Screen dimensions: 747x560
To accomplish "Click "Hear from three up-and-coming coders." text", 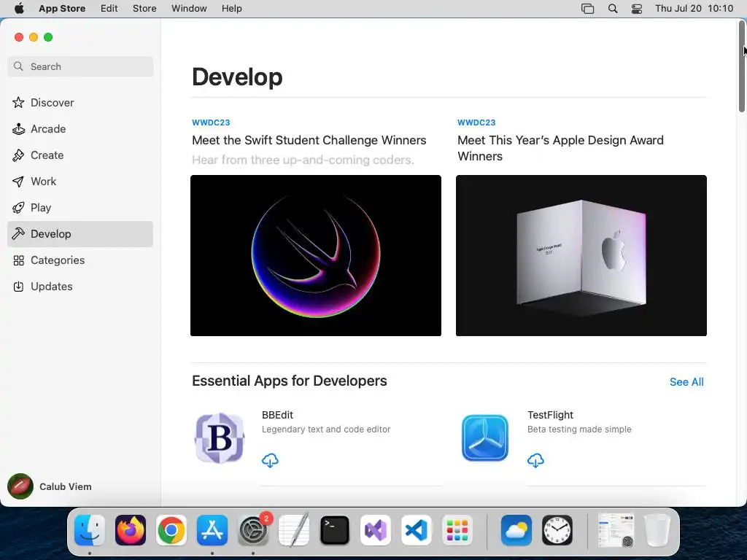I will pos(303,160).
